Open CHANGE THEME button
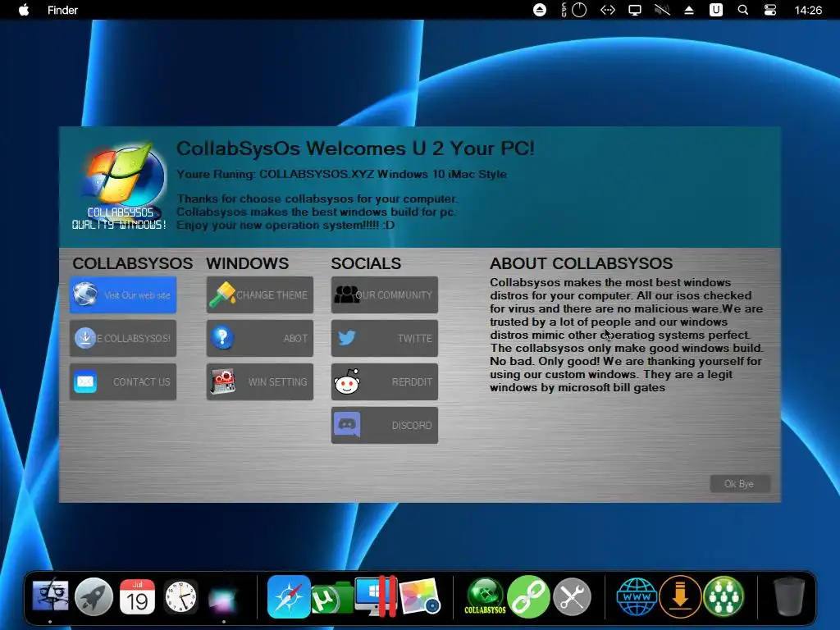Screen dimensions: 840x630 pos(260,294)
